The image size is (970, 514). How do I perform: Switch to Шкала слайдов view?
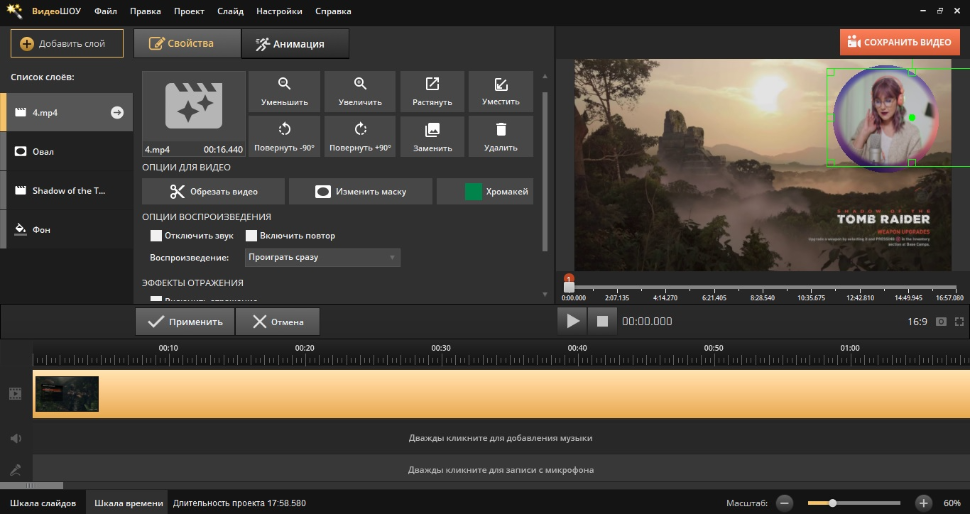[x=43, y=503]
